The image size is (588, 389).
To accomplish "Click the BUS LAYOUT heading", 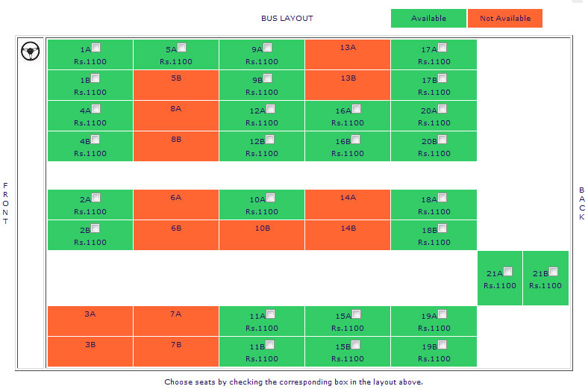I will pyautogui.click(x=287, y=18).
